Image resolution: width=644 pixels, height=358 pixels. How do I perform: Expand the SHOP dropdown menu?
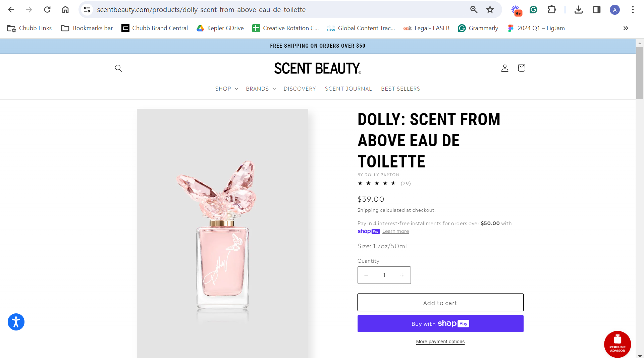[x=227, y=89]
